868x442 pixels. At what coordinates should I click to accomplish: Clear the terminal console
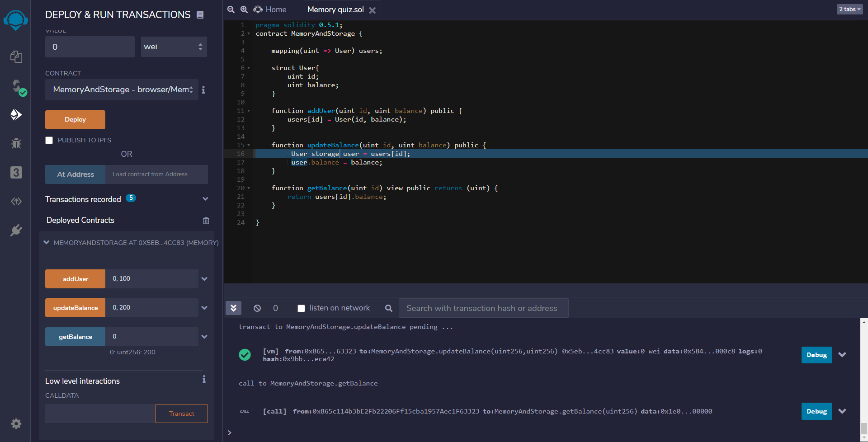coord(257,308)
